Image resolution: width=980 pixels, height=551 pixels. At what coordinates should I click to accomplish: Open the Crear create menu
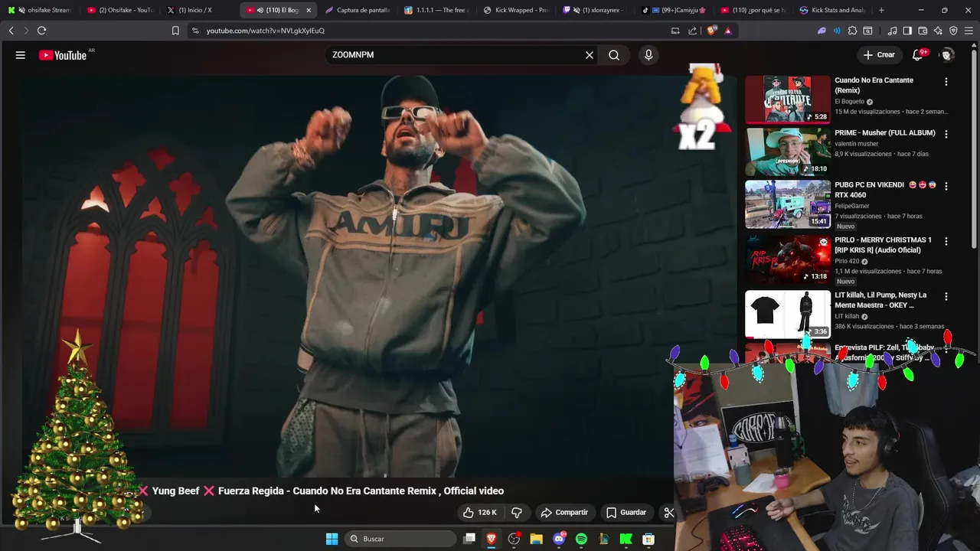click(x=879, y=55)
